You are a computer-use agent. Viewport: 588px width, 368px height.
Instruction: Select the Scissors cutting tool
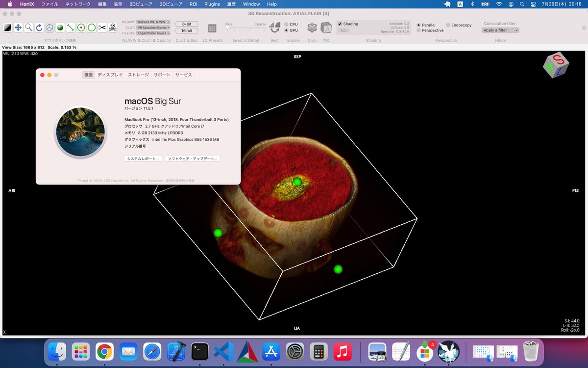tap(102, 27)
